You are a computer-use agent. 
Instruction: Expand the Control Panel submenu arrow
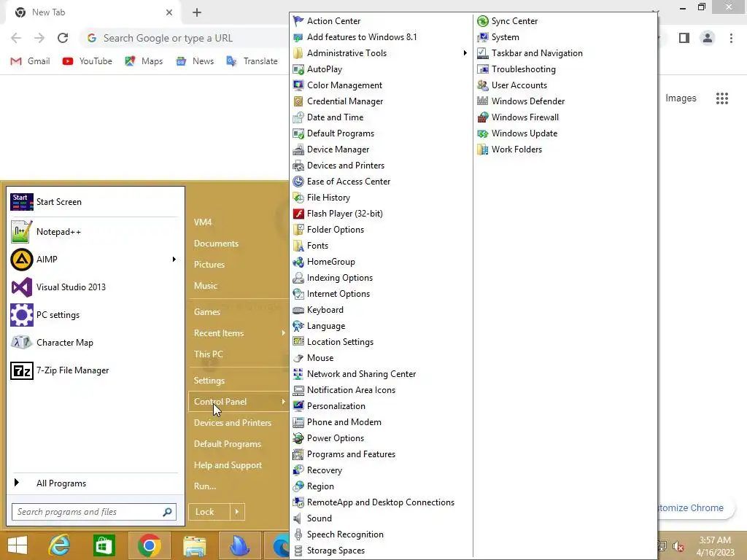pos(283,402)
